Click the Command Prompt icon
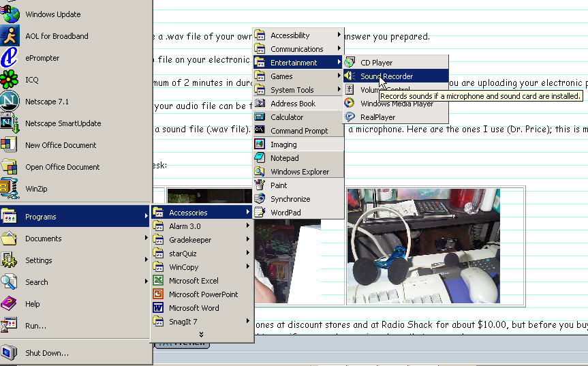Screen dimensions: 588x366 click(x=260, y=130)
